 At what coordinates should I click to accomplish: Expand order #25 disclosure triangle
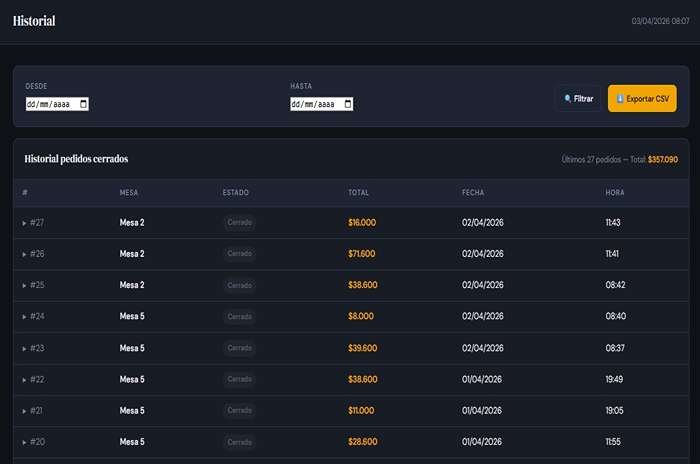pos(25,286)
